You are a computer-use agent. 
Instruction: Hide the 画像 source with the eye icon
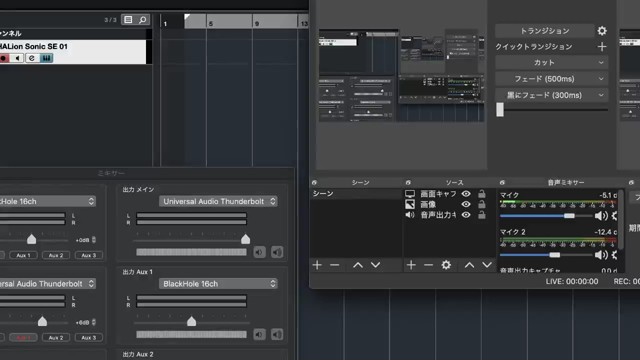click(x=466, y=204)
